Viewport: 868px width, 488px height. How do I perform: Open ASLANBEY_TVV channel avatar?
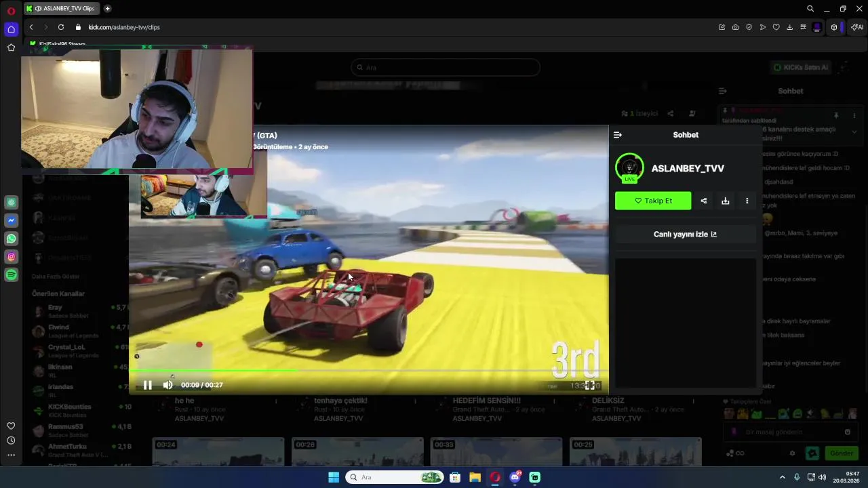(x=629, y=167)
